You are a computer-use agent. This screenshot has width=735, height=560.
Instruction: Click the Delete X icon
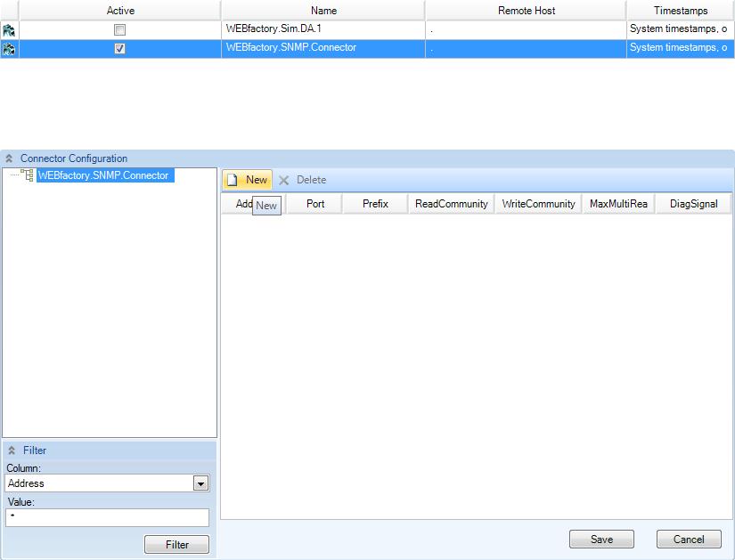click(x=284, y=180)
